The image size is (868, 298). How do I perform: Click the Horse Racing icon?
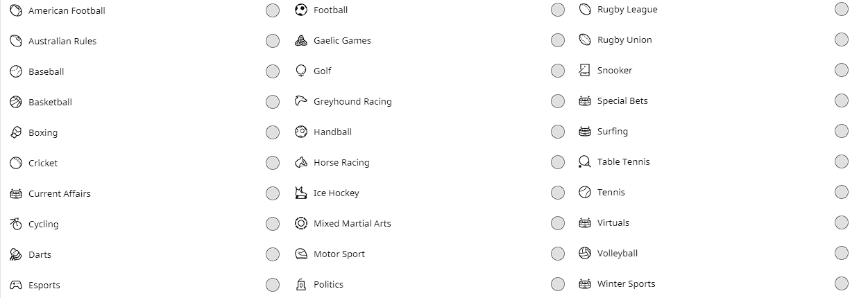tap(300, 162)
